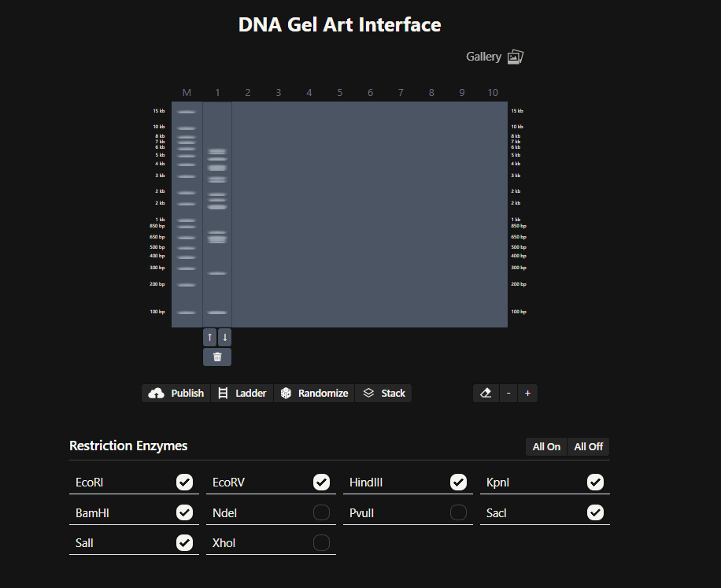The image size is (721, 588).
Task: Click the Stack button
Action: pyautogui.click(x=383, y=393)
